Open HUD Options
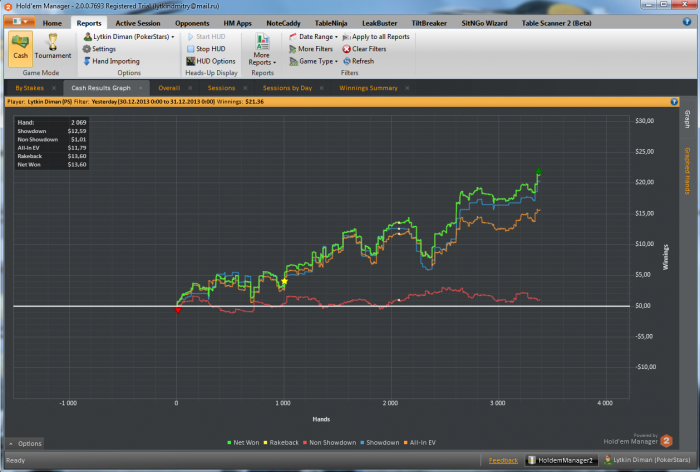The image size is (700, 472). [x=211, y=61]
